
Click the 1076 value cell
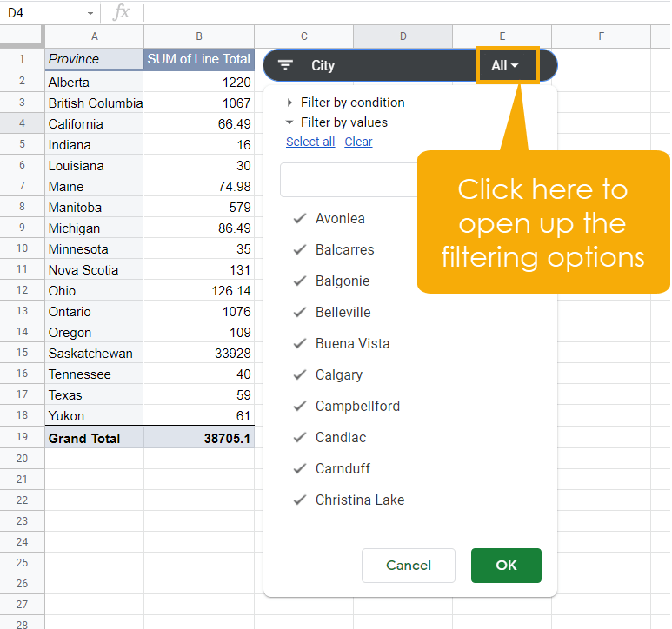pyautogui.click(x=199, y=311)
